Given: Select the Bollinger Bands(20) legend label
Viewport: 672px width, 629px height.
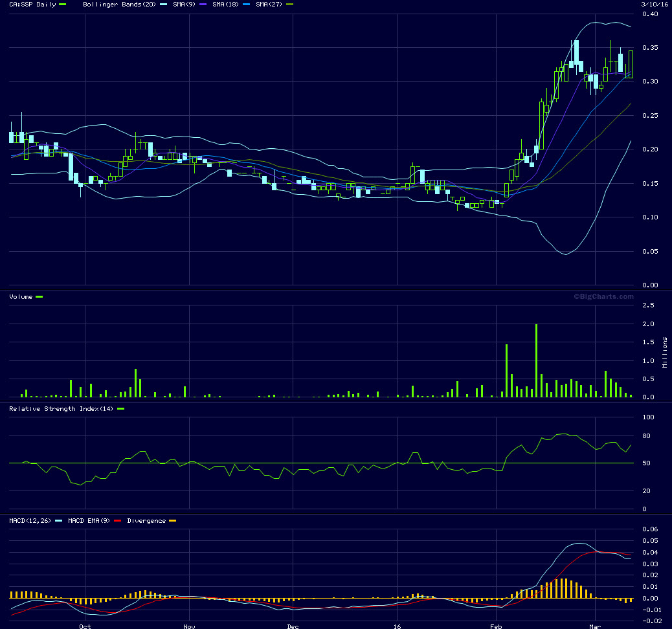Looking at the screenshot, I should coord(119,5).
